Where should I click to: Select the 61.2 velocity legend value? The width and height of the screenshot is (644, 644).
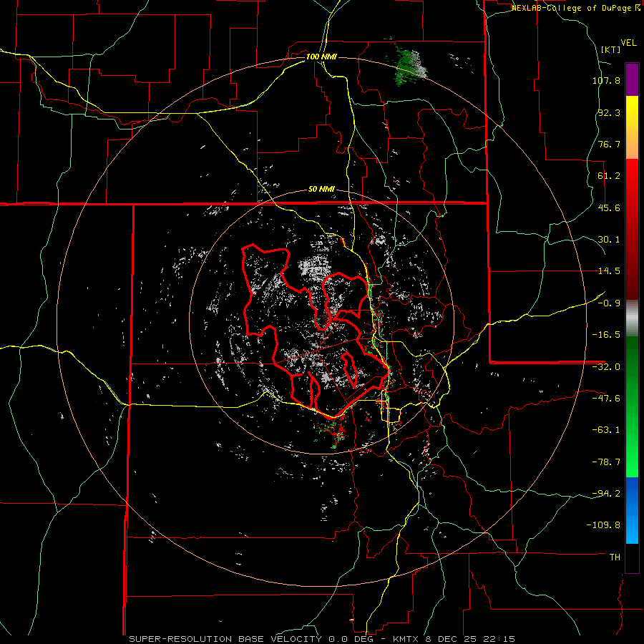coord(609,176)
